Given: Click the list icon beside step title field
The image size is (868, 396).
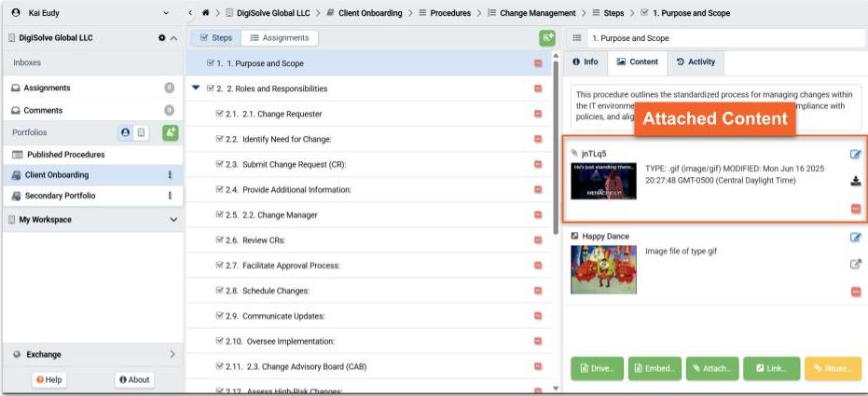Looking at the screenshot, I should pos(577,38).
